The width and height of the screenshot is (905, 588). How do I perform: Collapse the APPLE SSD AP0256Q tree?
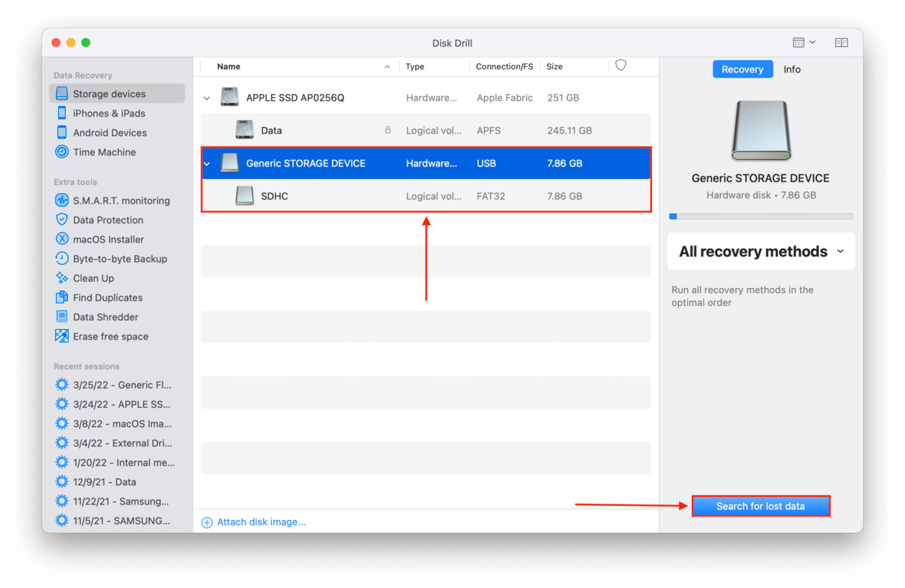tap(207, 98)
